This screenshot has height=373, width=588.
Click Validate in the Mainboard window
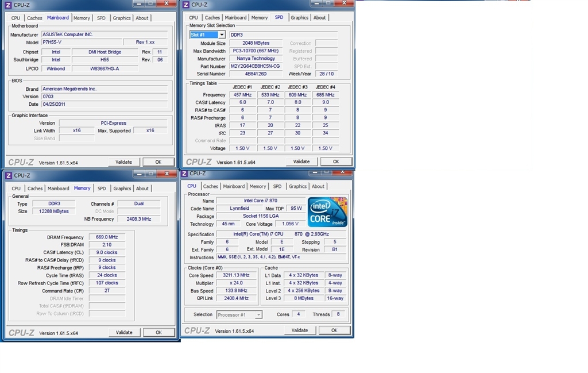click(x=124, y=162)
